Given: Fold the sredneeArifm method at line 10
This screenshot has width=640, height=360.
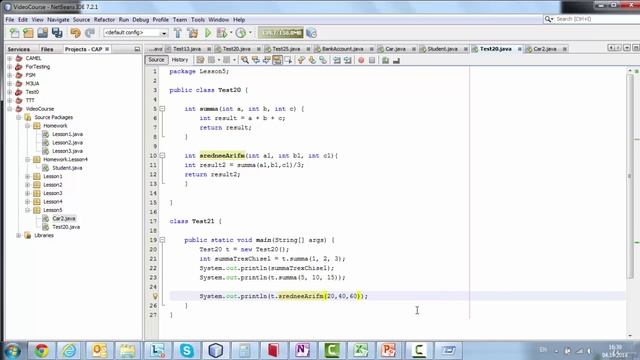Looking at the screenshot, I should (x=162, y=156).
